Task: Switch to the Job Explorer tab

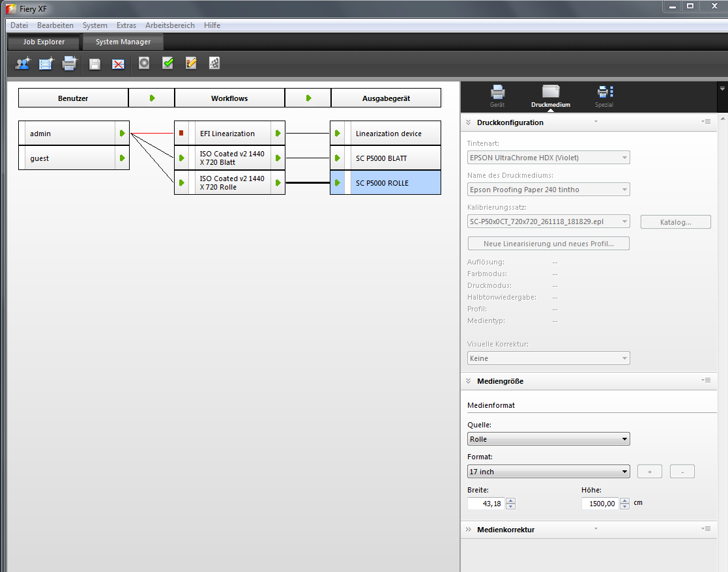Action: tap(43, 41)
